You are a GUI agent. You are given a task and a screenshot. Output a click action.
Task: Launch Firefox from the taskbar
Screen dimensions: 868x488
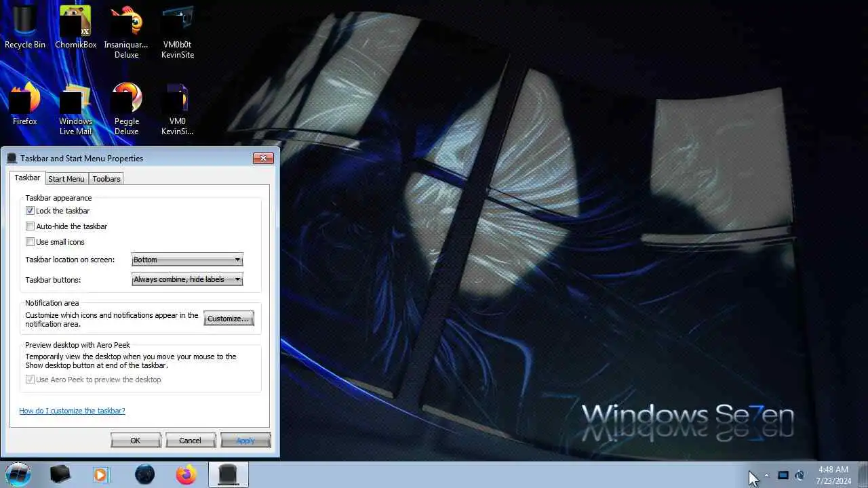186,474
